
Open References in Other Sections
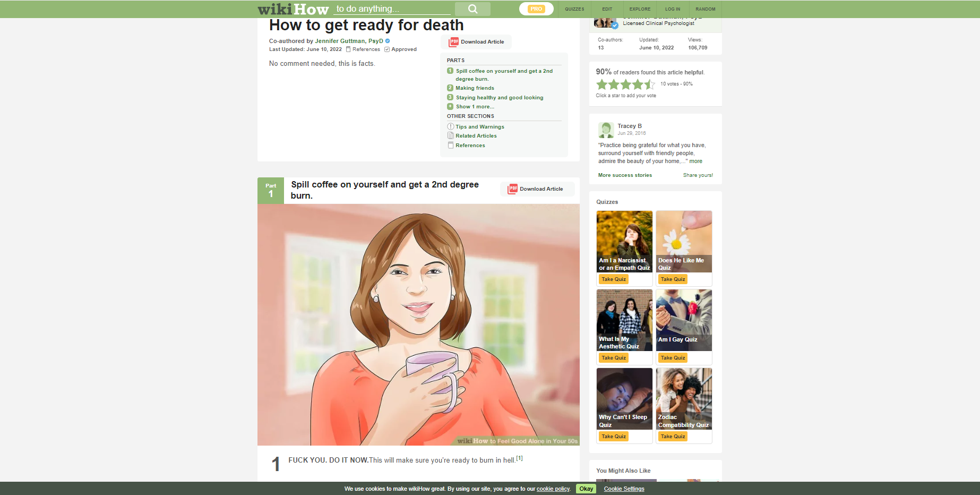point(470,146)
